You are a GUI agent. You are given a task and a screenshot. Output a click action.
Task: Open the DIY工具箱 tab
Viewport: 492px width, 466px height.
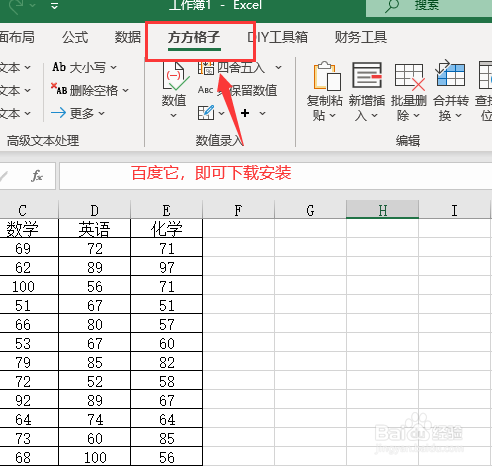coord(277,37)
